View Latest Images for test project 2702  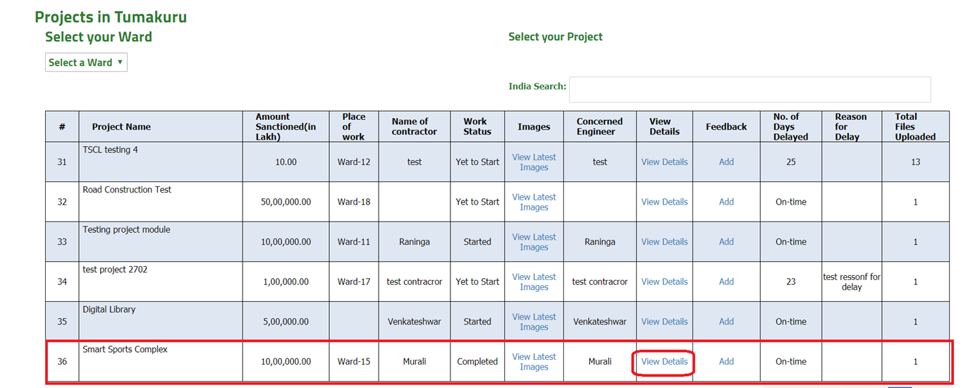point(534,282)
